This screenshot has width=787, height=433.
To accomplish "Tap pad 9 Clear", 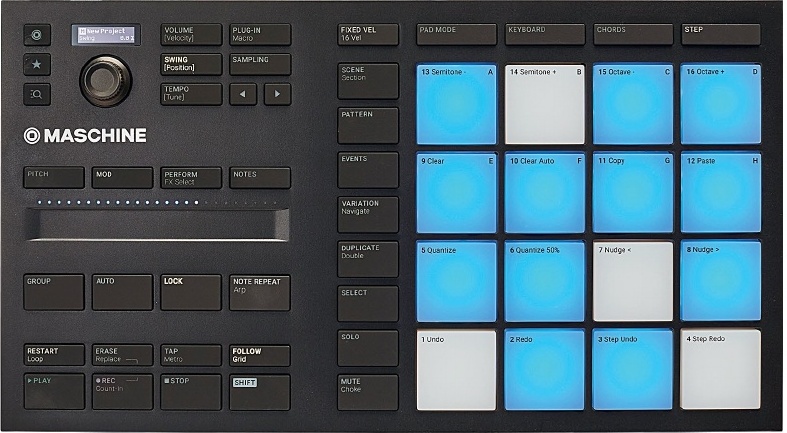I will (x=456, y=193).
